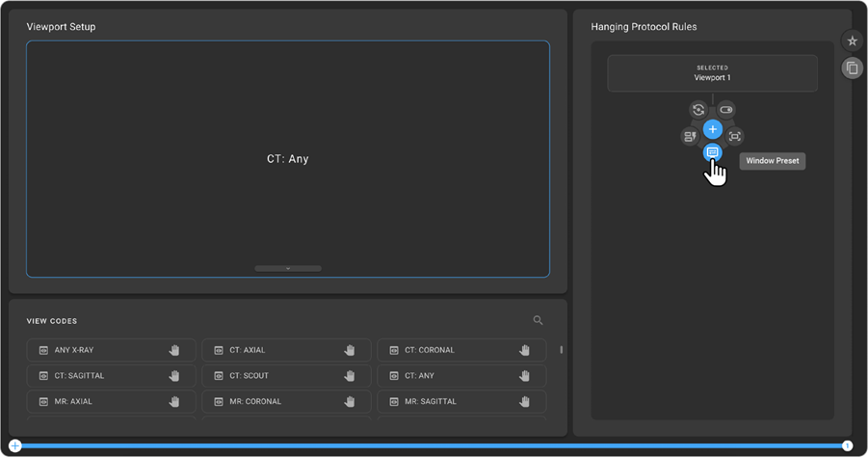Click the star favorites icon

[852, 41]
